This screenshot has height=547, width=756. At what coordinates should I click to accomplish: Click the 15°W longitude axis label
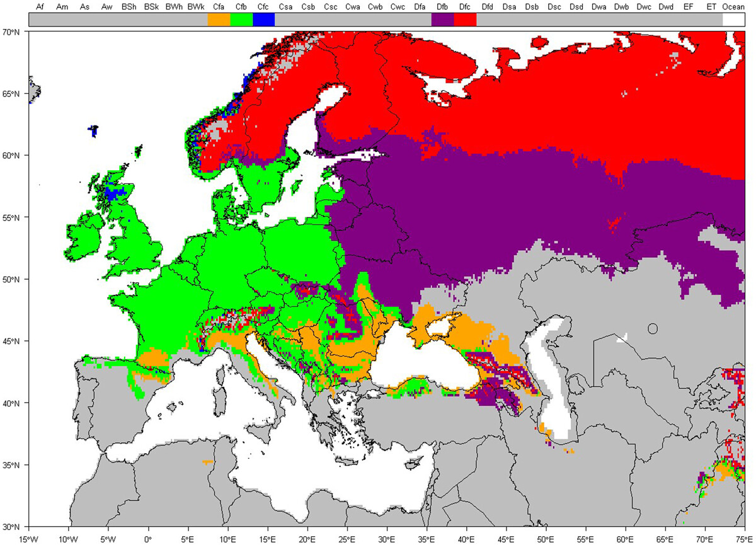28,539
